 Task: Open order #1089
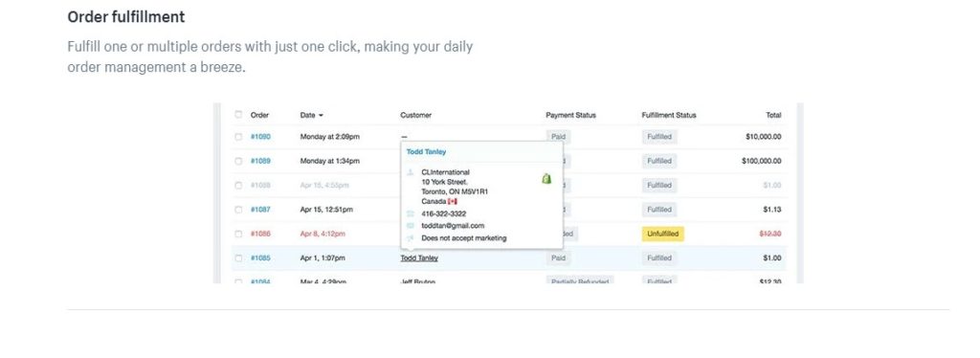pos(260,161)
